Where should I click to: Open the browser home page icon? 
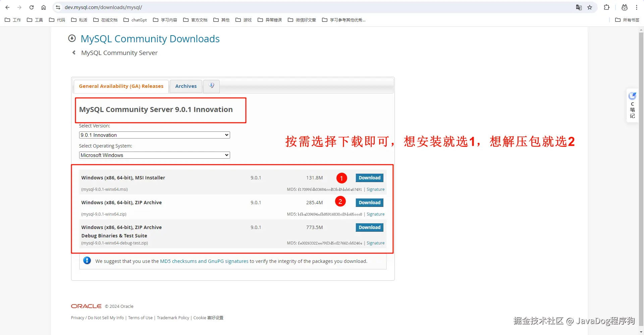44,7
